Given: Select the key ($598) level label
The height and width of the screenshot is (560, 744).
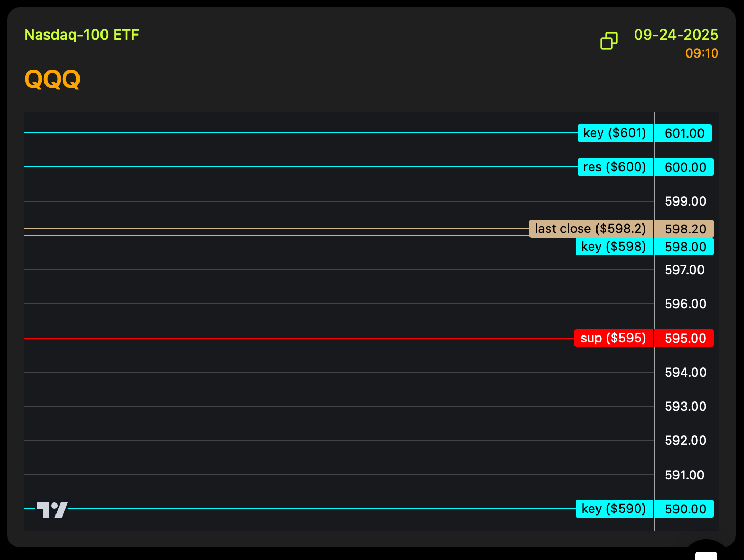Looking at the screenshot, I should (x=614, y=247).
